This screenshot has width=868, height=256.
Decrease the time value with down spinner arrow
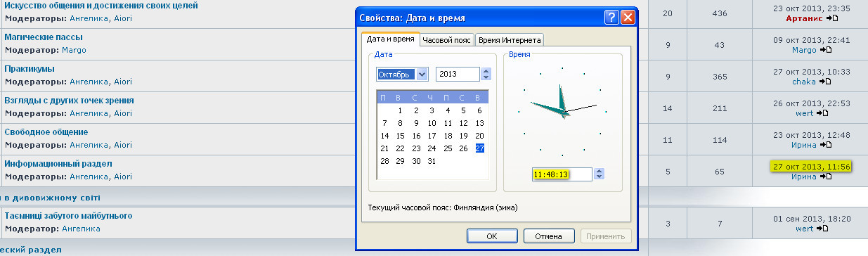[599, 177]
